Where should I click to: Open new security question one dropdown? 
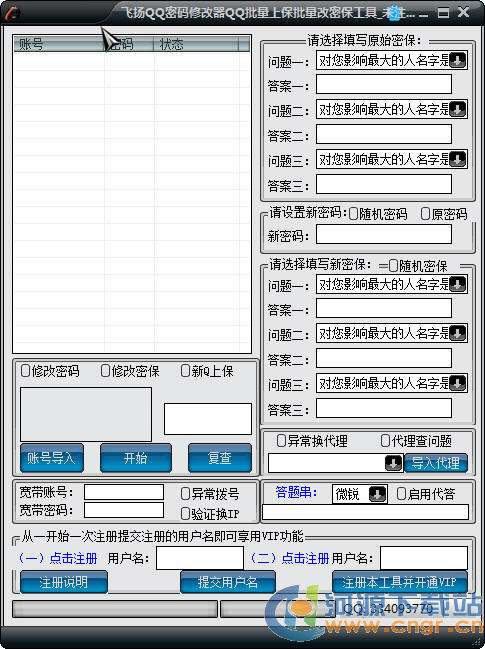tap(458, 284)
